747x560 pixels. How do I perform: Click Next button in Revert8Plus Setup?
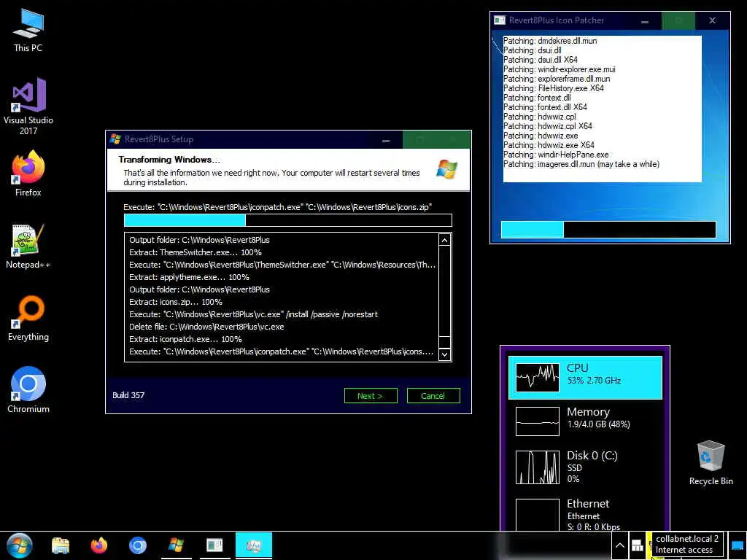click(x=371, y=396)
